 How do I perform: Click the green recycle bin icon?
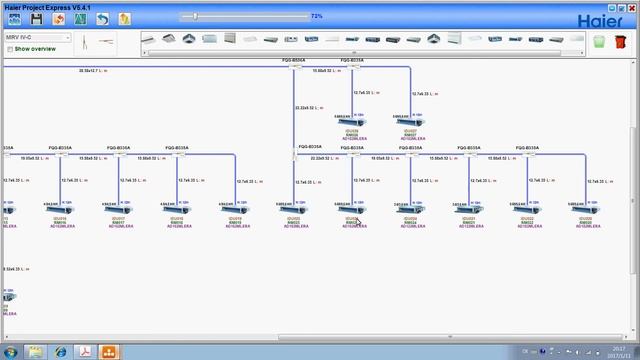coord(599,42)
